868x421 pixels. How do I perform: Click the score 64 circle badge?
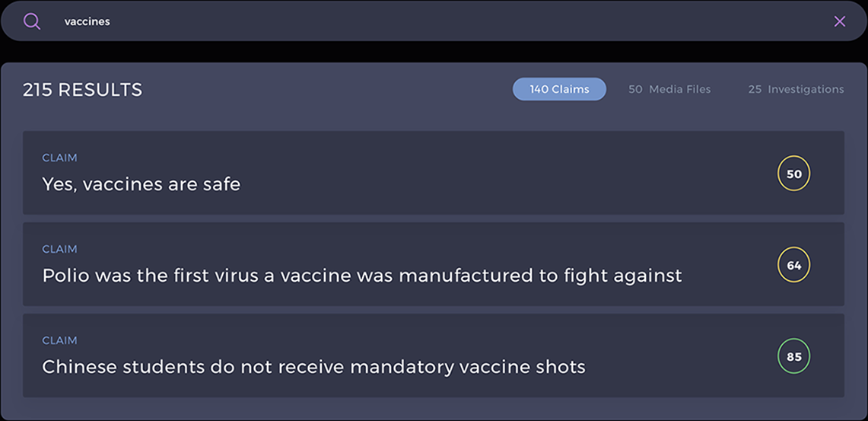coord(793,266)
